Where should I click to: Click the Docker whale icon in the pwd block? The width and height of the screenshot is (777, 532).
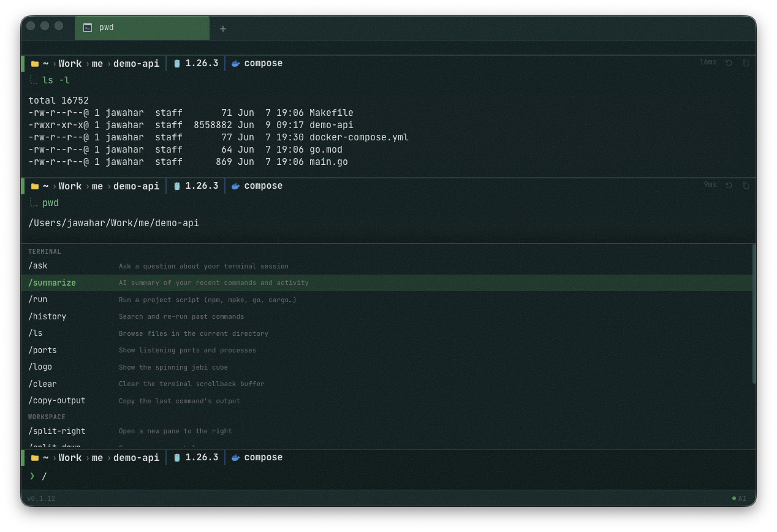pyautogui.click(x=236, y=186)
